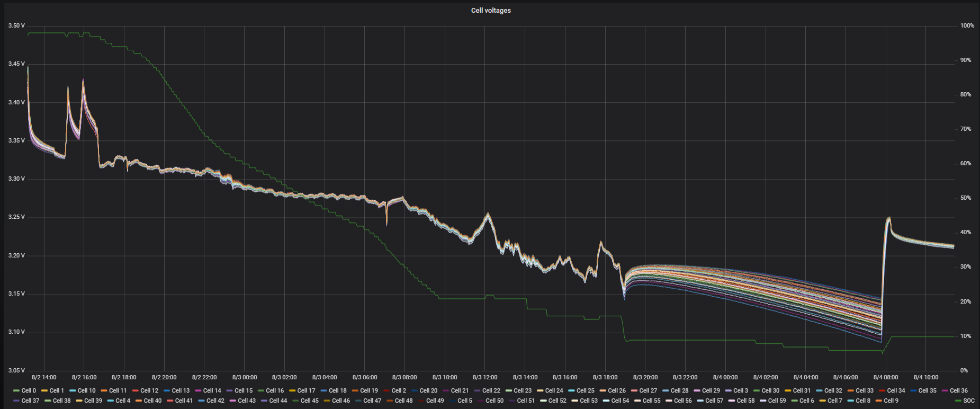Click the Cell 37 legend color swatch

16,401
